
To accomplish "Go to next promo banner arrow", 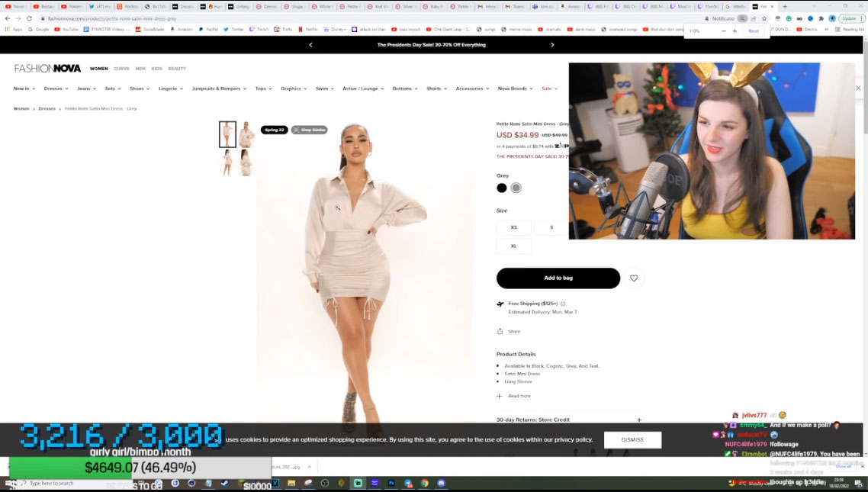I will click(552, 45).
